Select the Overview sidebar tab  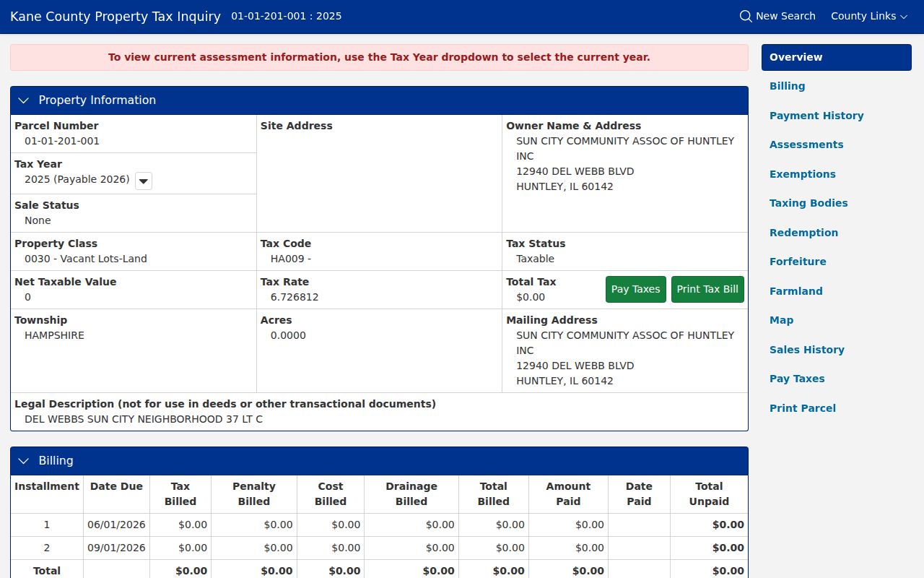[836, 57]
